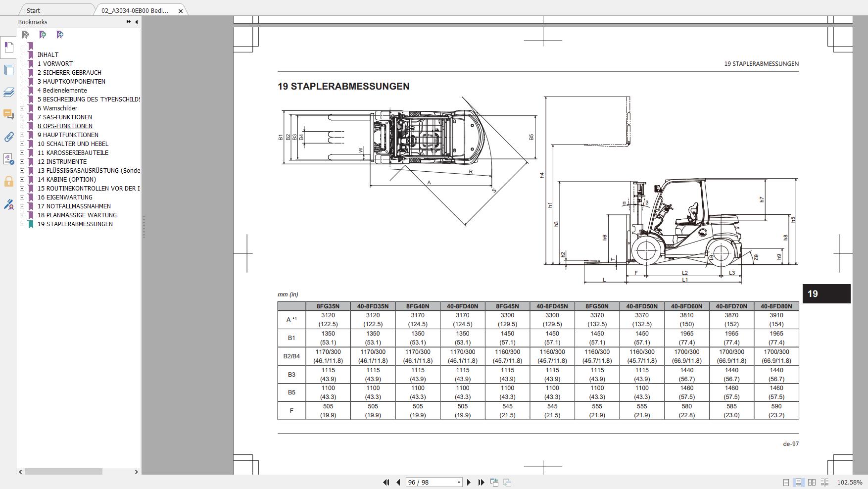Open the 17 NOTFALLMASSNAHMEN bookmark
The width and height of the screenshot is (868, 489).
(x=74, y=206)
